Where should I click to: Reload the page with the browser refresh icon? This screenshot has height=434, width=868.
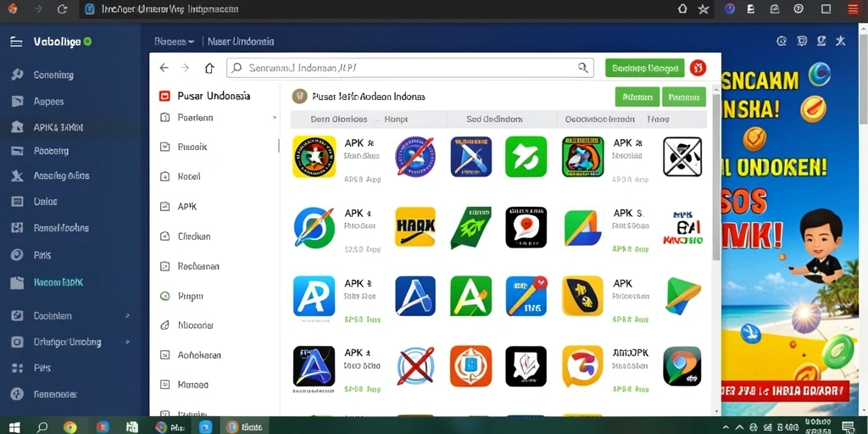click(x=63, y=9)
